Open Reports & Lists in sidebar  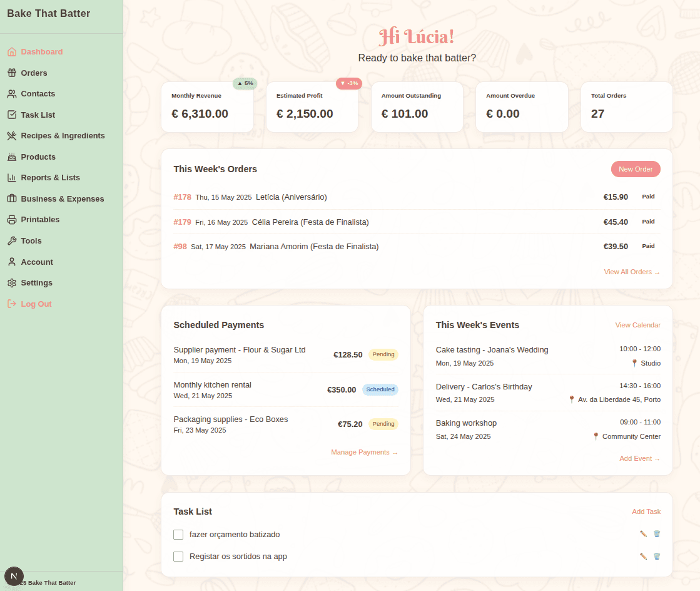(x=50, y=178)
